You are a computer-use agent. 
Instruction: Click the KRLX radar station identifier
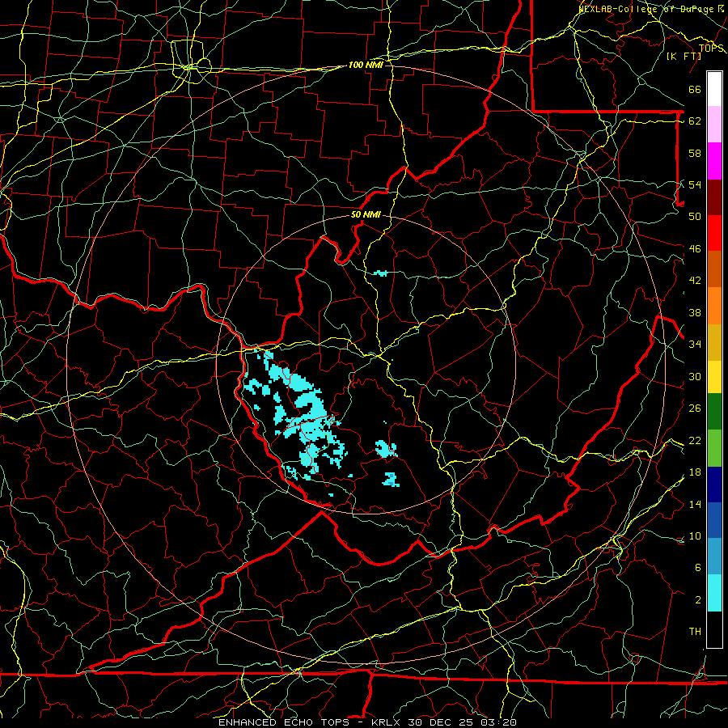(x=387, y=722)
